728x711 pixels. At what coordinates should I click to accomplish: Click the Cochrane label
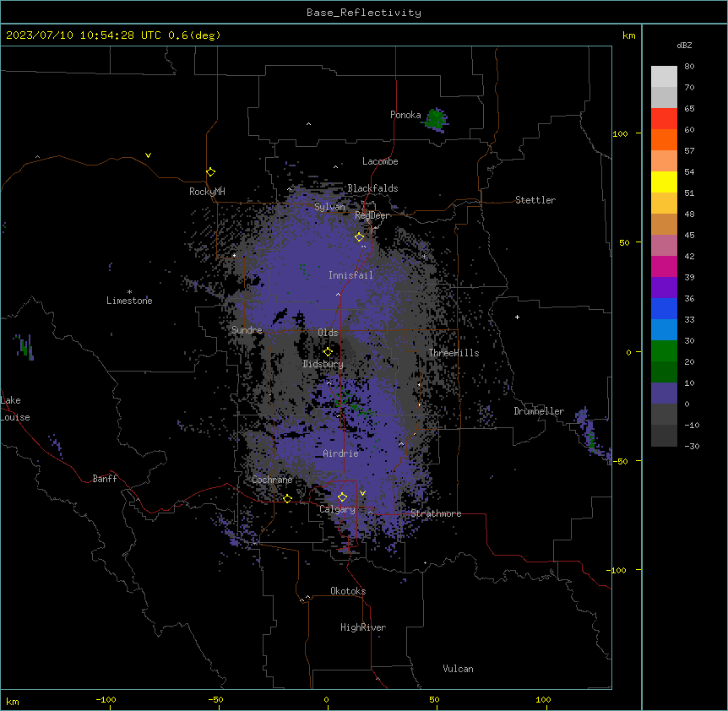tap(272, 480)
